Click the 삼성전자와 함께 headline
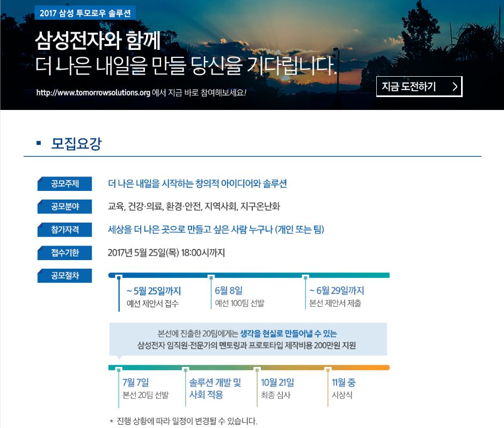Image resolution: width=504 pixels, height=428 pixels. tap(98, 40)
